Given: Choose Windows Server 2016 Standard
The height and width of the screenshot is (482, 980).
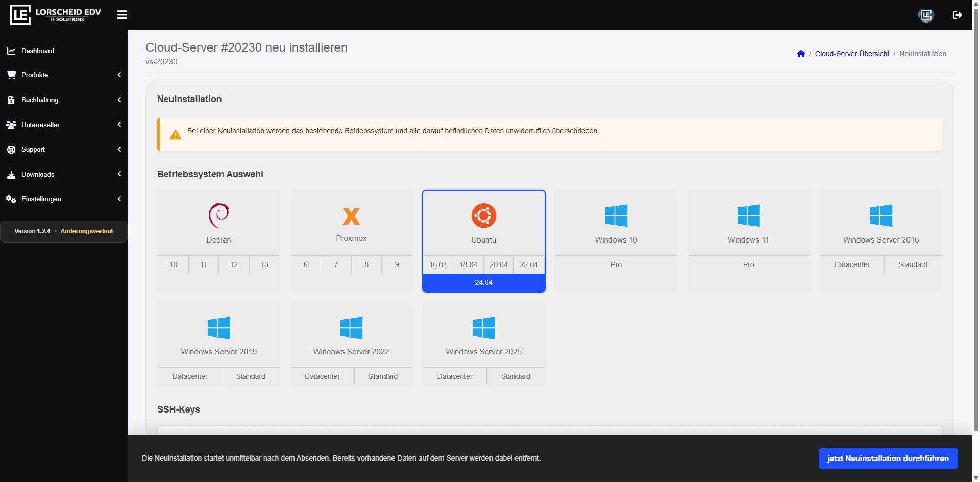Looking at the screenshot, I should click(913, 264).
